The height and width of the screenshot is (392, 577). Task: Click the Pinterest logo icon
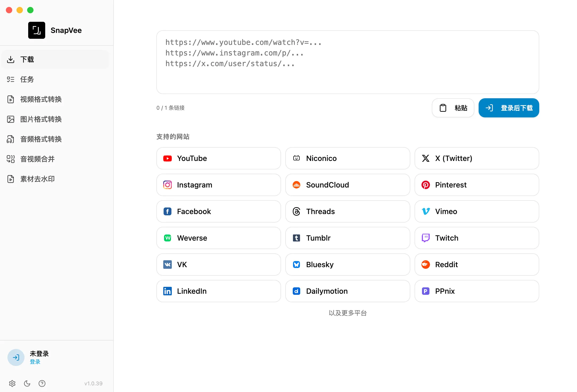pyautogui.click(x=426, y=185)
